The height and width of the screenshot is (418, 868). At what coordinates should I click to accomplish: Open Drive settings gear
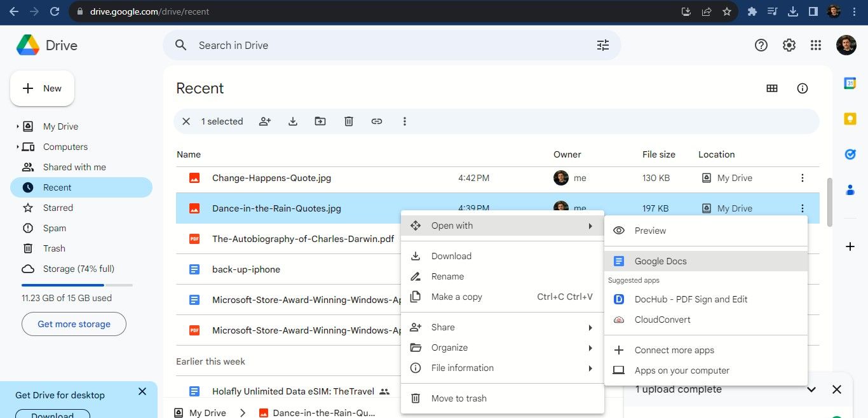click(x=789, y=45)
